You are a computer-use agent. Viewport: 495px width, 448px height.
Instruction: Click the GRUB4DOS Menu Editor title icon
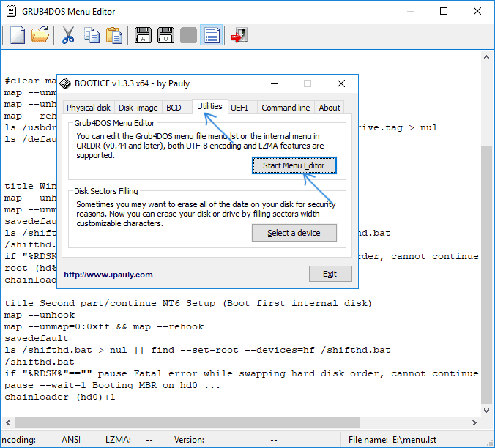12,12
